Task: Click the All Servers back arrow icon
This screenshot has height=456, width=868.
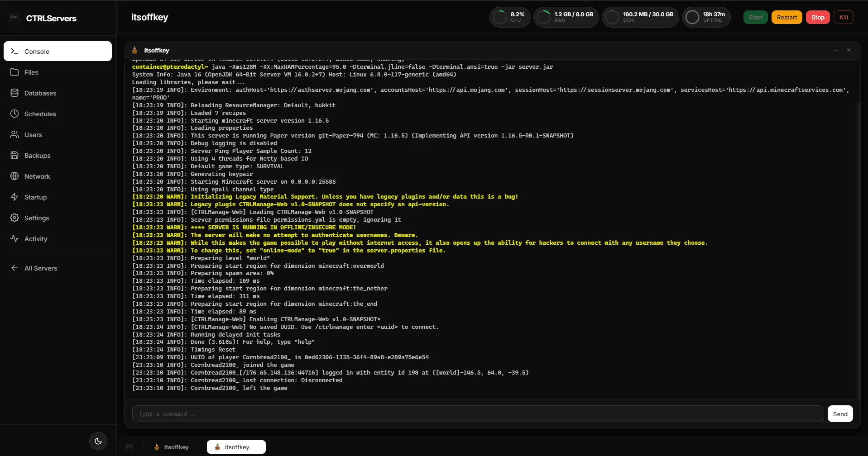Action: coord(14,268)
